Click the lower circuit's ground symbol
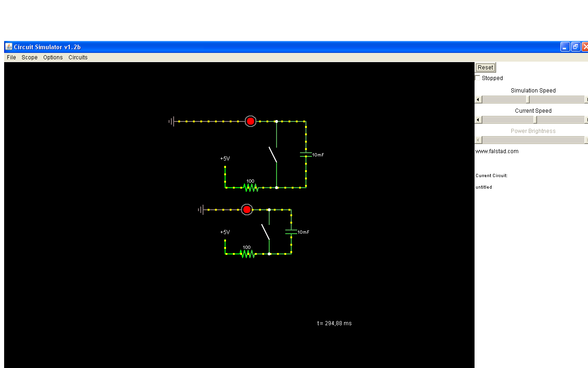The width and height of the screenshot is (588, 368). tap(201, 210)
